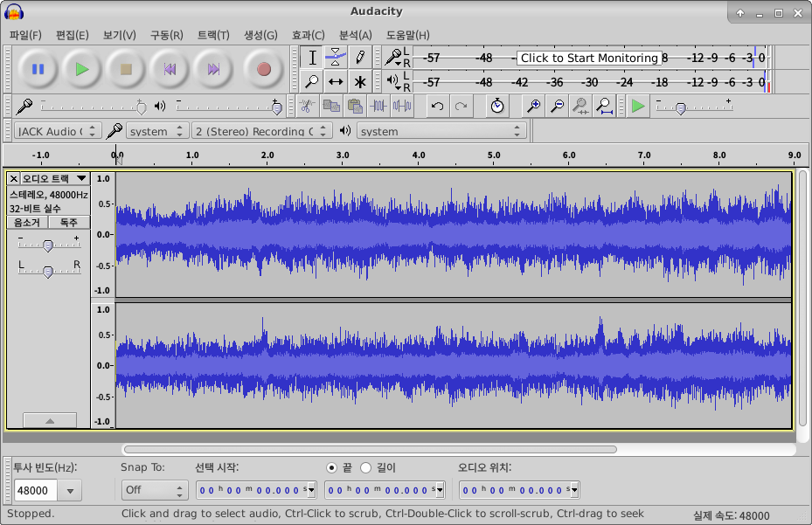Image resolution: width=812 pixels, height=525 pixels.
Task: Click the Cut scissors icon
Action: [x=307, y=107]
